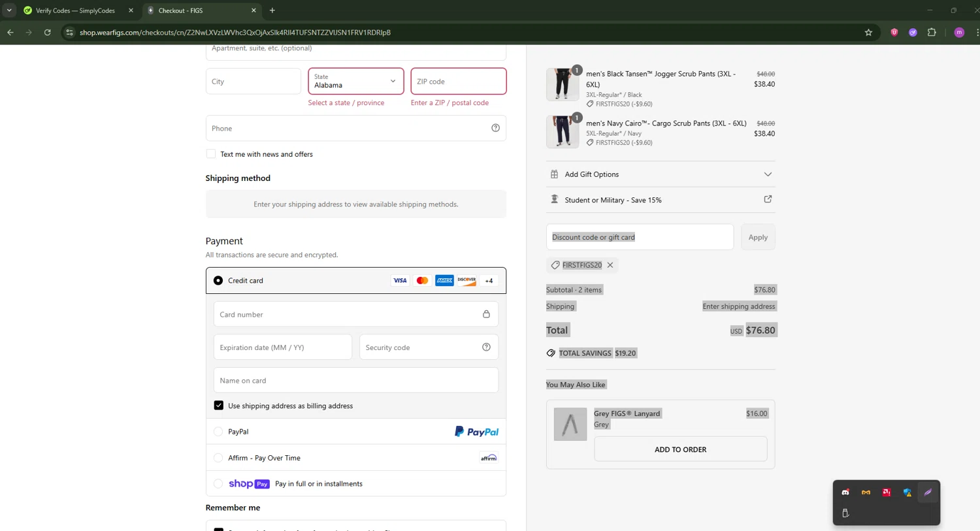980x531 pixels.
Task: Click the phone field help question icon
Action: pos(495,128)
